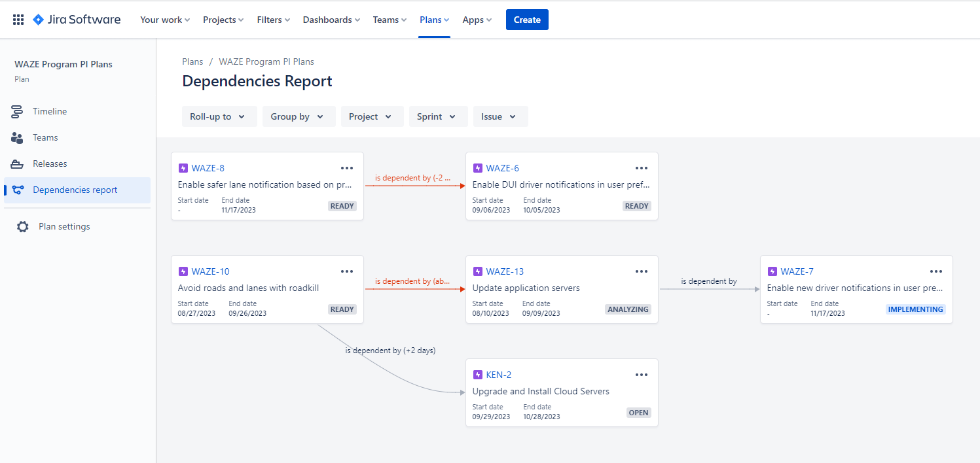The height and width of the screenshot is (463, 980).
Task: Open the Projects menu
Action: (223, 20)
